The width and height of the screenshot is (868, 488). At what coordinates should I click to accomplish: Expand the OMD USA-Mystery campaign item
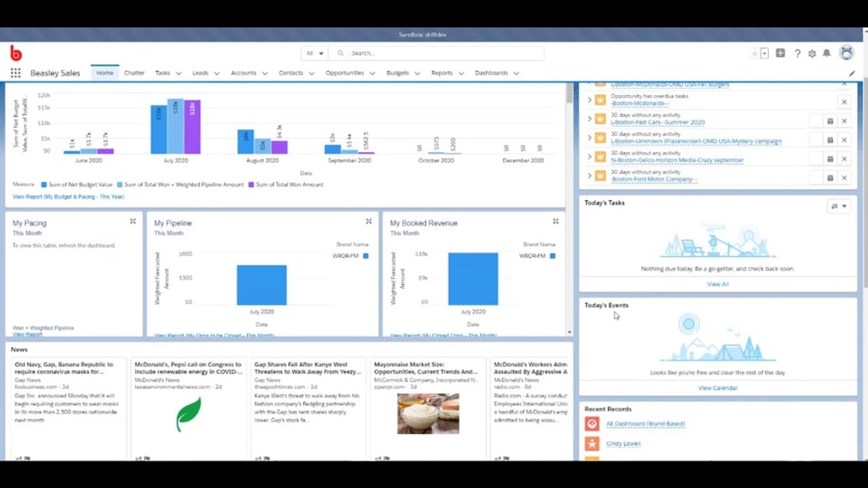pos(589,138)
